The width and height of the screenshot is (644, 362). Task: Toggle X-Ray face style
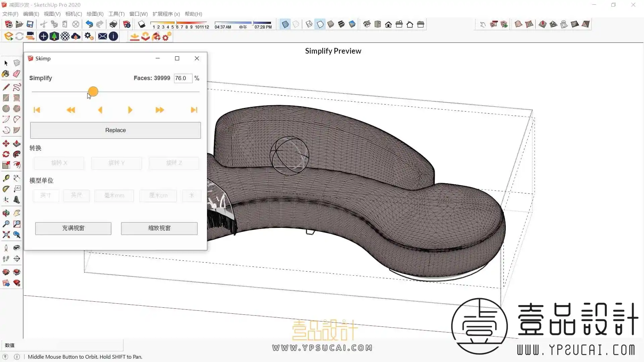tap(285, 24)
